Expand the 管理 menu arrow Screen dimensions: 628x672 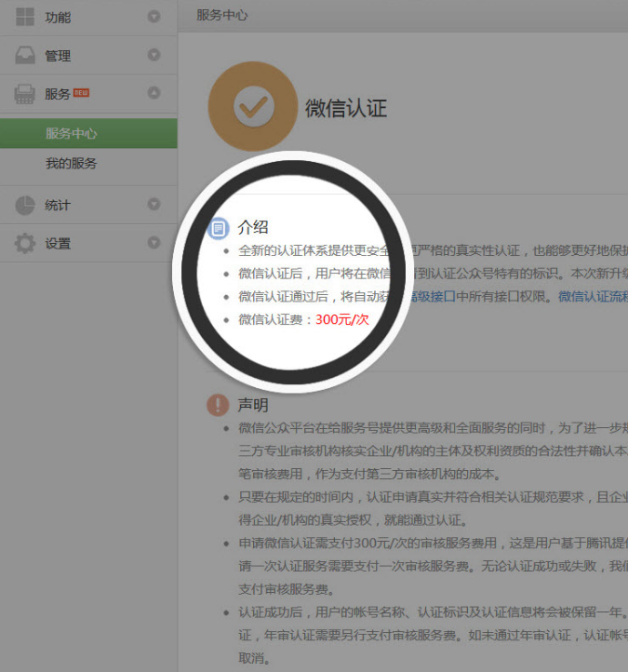click(154, 55)
